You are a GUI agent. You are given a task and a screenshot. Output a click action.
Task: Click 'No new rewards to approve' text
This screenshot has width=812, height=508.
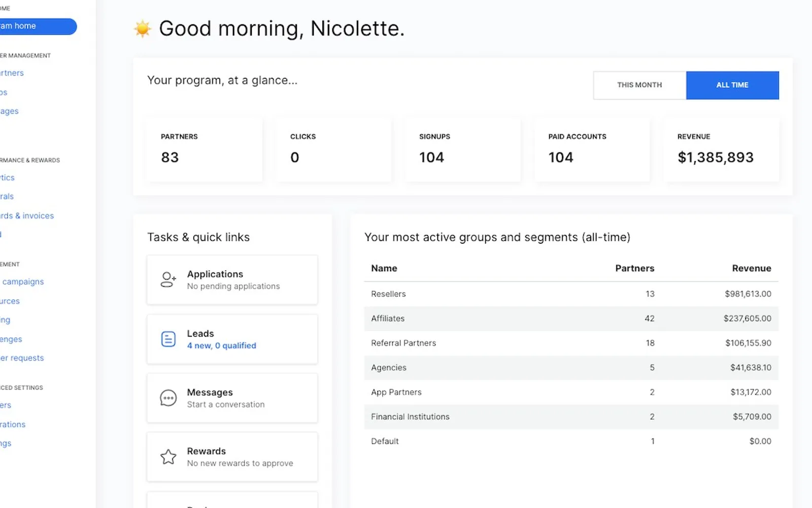(240, 463)
